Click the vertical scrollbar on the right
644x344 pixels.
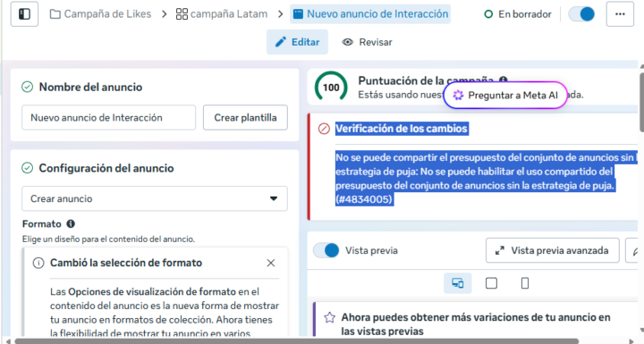point(641,103)
